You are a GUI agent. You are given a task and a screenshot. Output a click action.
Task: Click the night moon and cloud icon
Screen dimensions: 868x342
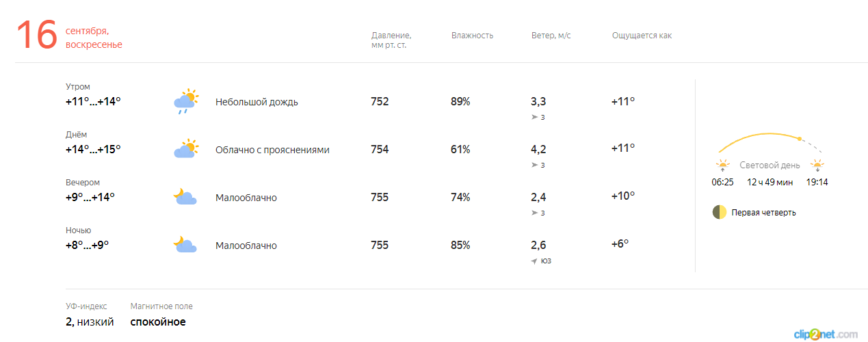click(x=185, y=245)
